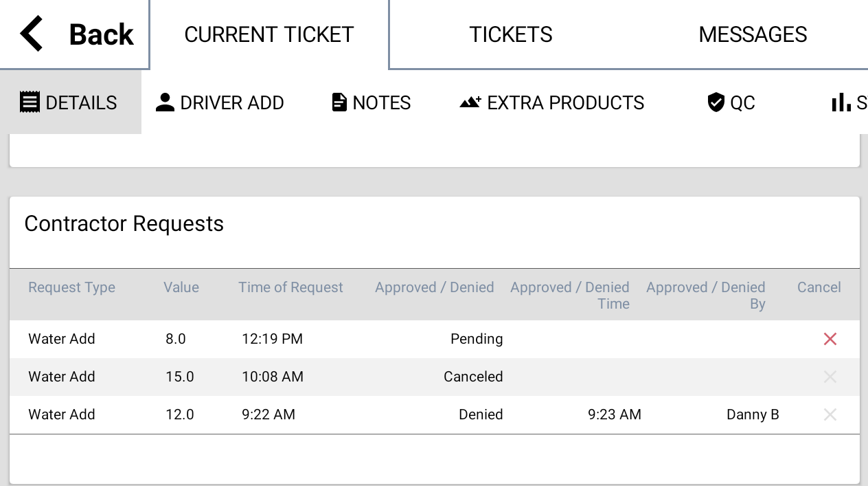This screenshot has height=486, width=868.
Task: Click the X on the Denied request row
Action: [830, 415]
